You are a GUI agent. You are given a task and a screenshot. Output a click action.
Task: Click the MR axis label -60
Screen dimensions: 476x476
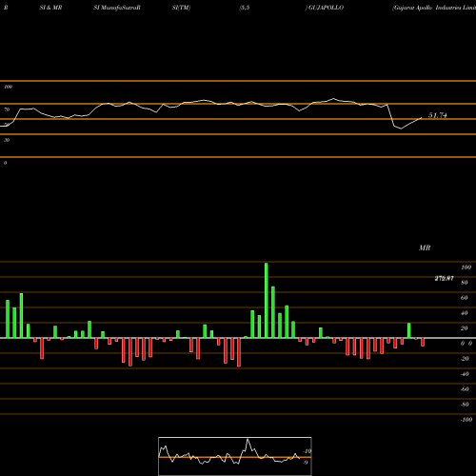(465, 389)
